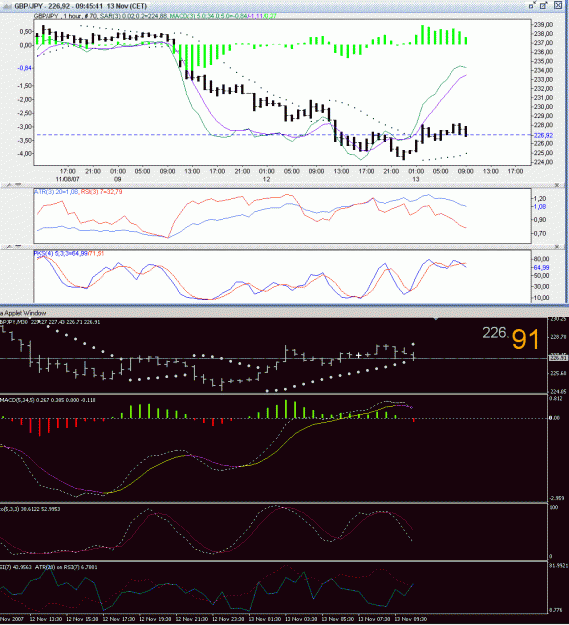This screenshot has width=569, height=625.
Task: Click the -0,84 MACD value on left axis
Action: (24, 68)
